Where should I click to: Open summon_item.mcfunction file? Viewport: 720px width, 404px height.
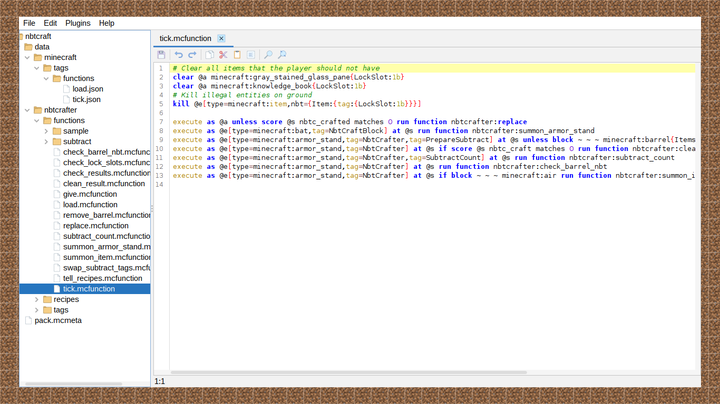pos(107,258)
